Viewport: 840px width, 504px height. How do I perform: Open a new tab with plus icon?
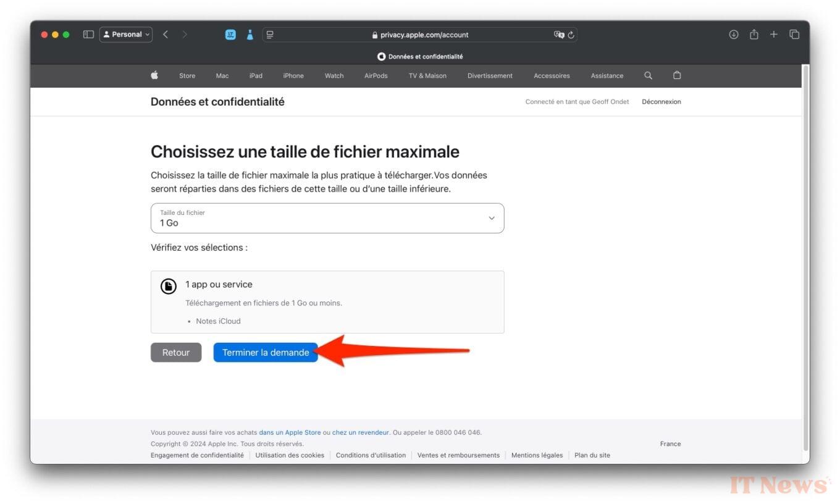coord(774,35)
